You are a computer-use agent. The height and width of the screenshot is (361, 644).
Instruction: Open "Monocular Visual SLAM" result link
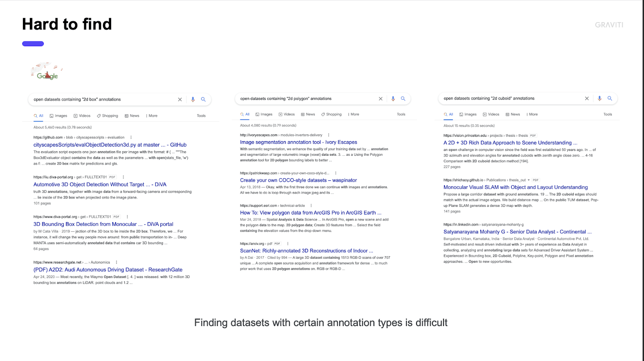[515, 187]
